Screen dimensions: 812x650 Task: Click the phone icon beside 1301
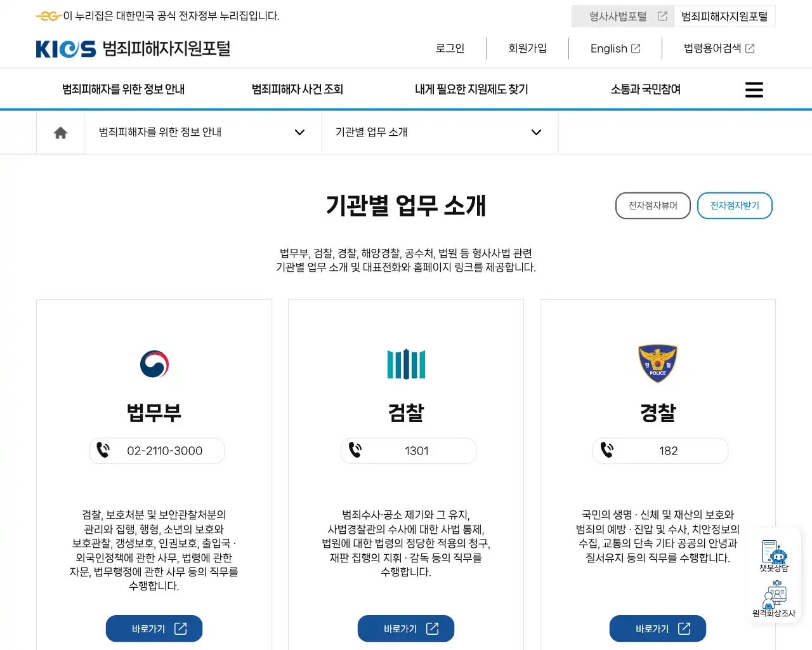tap(355, 451)
